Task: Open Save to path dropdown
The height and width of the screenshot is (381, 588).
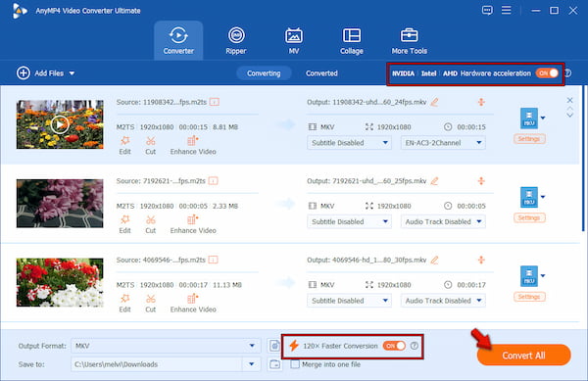Action: point(252,364)
